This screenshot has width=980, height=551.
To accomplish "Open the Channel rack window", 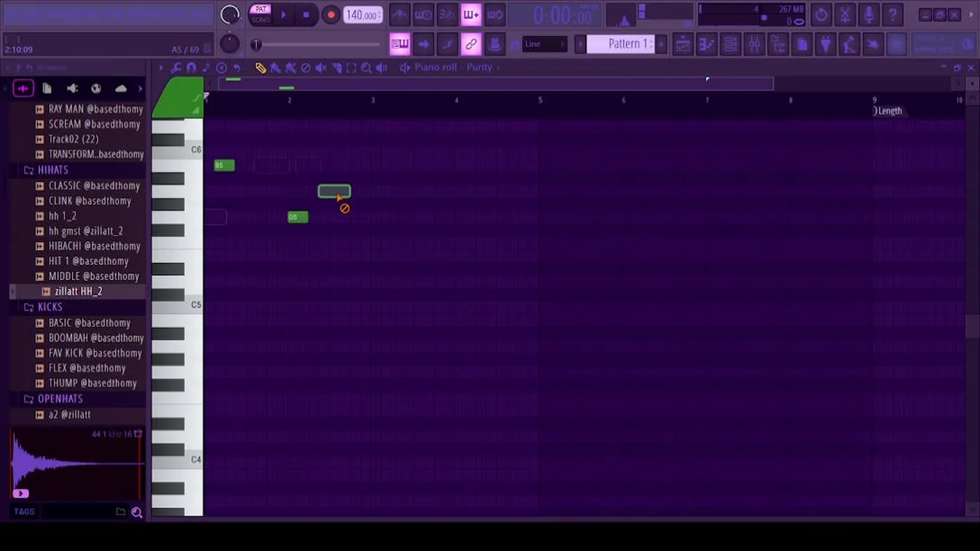I will coord(730,44).
